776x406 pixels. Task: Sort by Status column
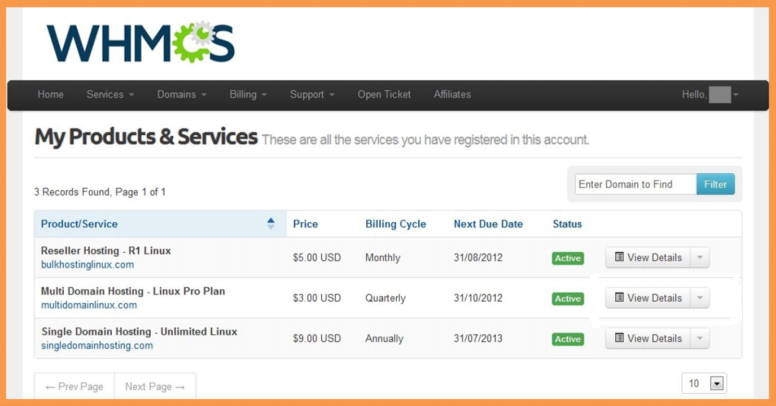[567, 224]
